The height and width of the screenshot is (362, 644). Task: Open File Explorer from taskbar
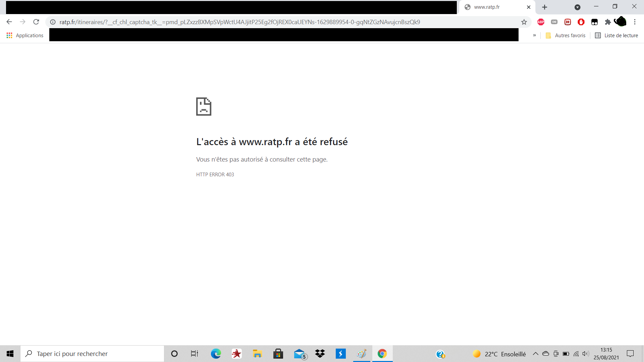click(257, 354)
